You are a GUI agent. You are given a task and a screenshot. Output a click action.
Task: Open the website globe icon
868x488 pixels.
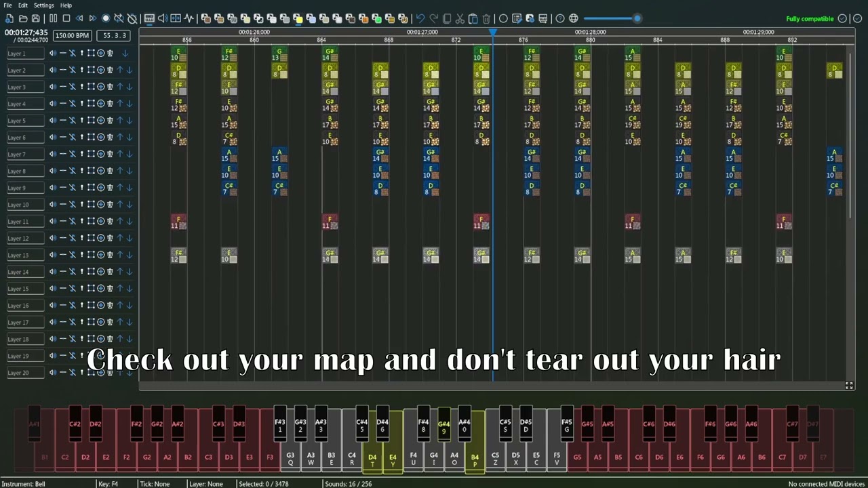coord(574,18)
